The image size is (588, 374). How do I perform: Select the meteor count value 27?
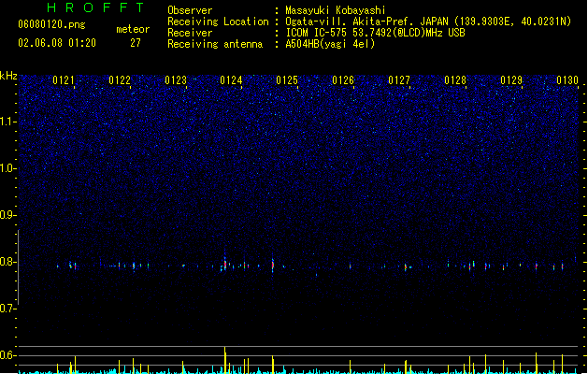click(x=136, y=43)
